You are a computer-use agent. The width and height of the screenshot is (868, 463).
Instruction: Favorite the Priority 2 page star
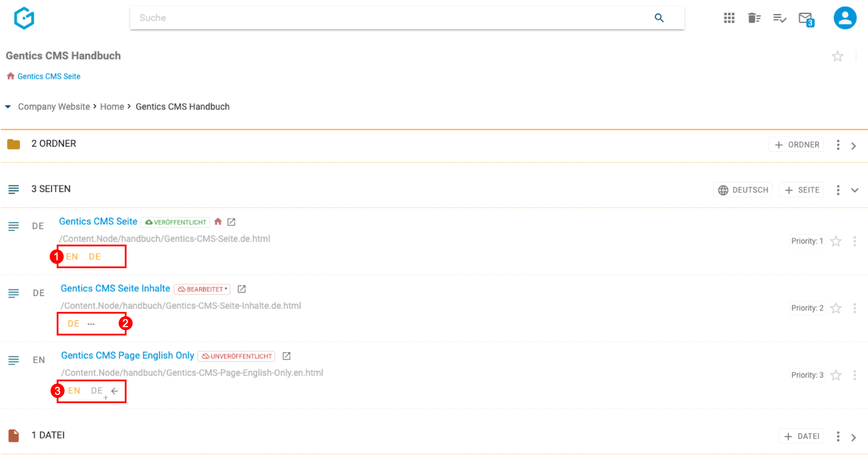click(x=835, y=308)
